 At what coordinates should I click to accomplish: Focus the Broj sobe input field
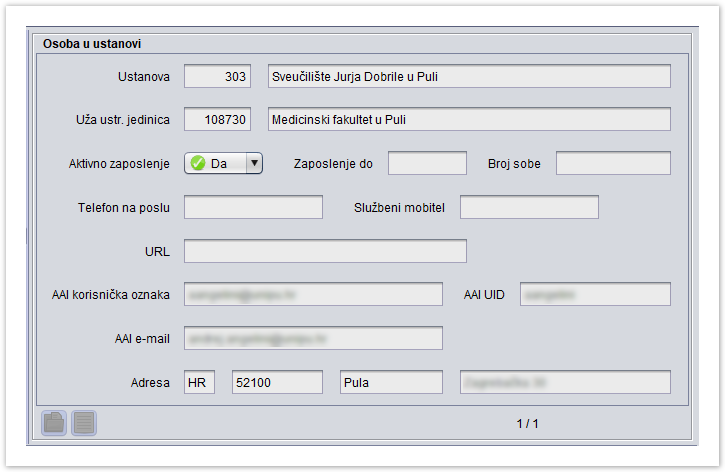[612, 164]
